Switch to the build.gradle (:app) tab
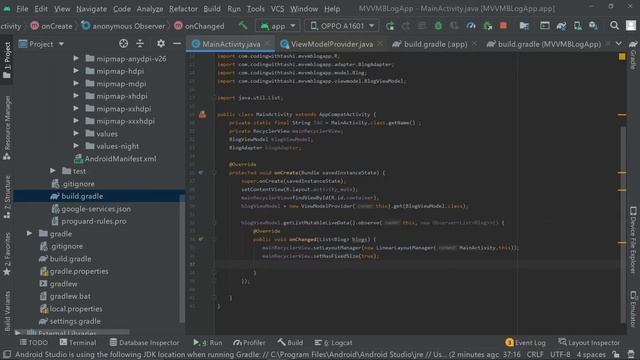The width and height of the screenshot is (640, 360). tap(435, 44)
